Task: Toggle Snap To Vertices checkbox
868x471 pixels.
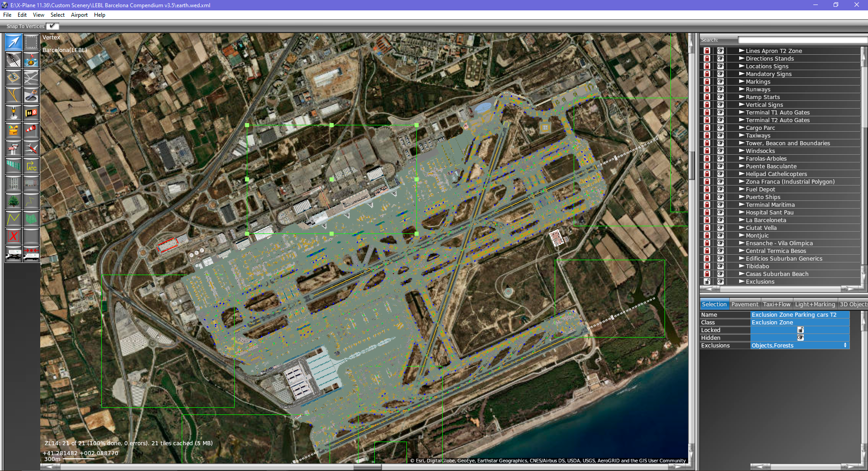Action: click(x=52, y=26)
